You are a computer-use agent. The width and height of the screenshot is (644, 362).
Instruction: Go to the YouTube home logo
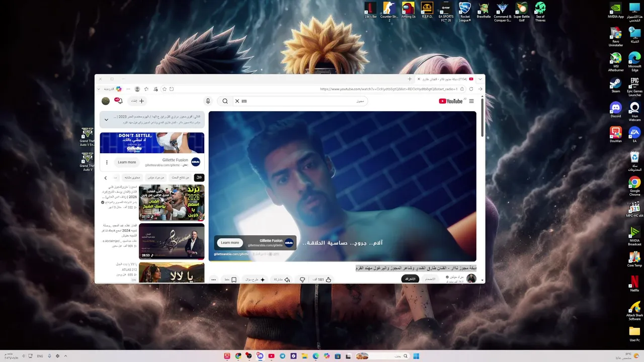click(451, 101)
